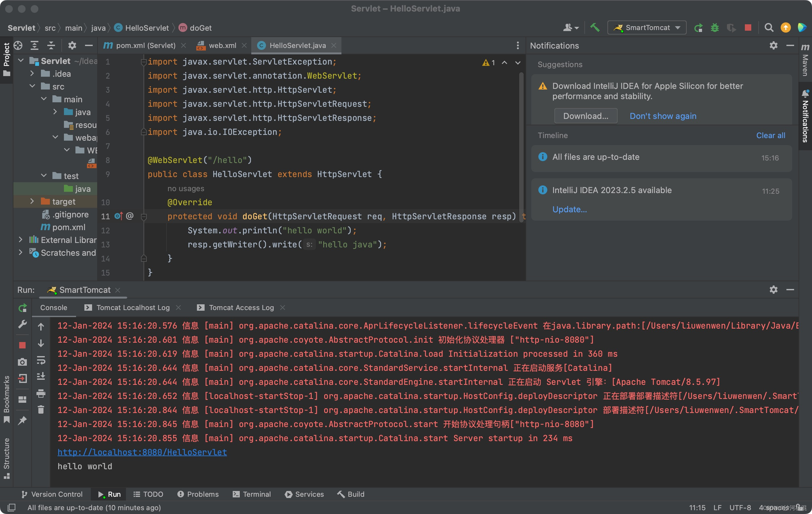Collapse the src folder in the tree
The width and height of the screenshot is (812, 514).
[32, 86]
